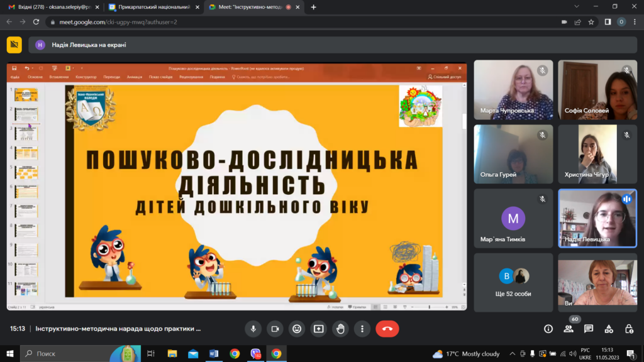
Task: Expand the tab search chevron in Chrome
Action: [x=577, y=6]
